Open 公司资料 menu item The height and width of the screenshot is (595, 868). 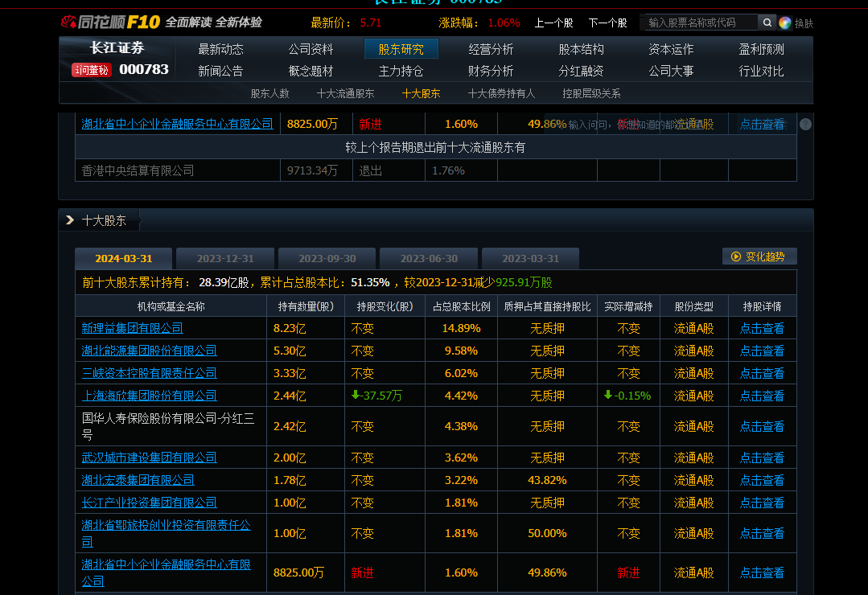click(x=311, y=49)
